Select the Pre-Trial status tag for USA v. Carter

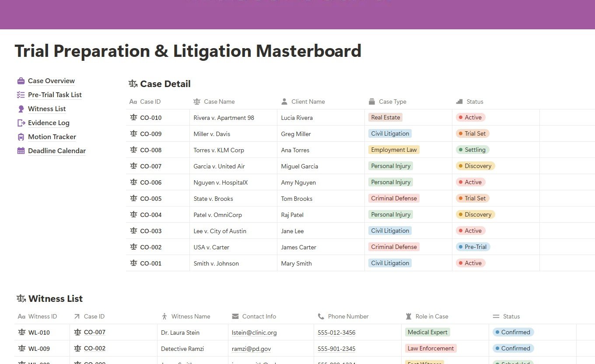473,247
